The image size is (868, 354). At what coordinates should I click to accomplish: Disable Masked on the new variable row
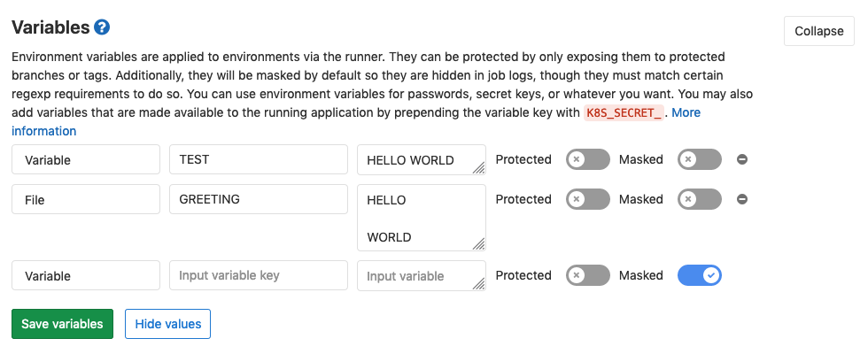pos(700,275)
